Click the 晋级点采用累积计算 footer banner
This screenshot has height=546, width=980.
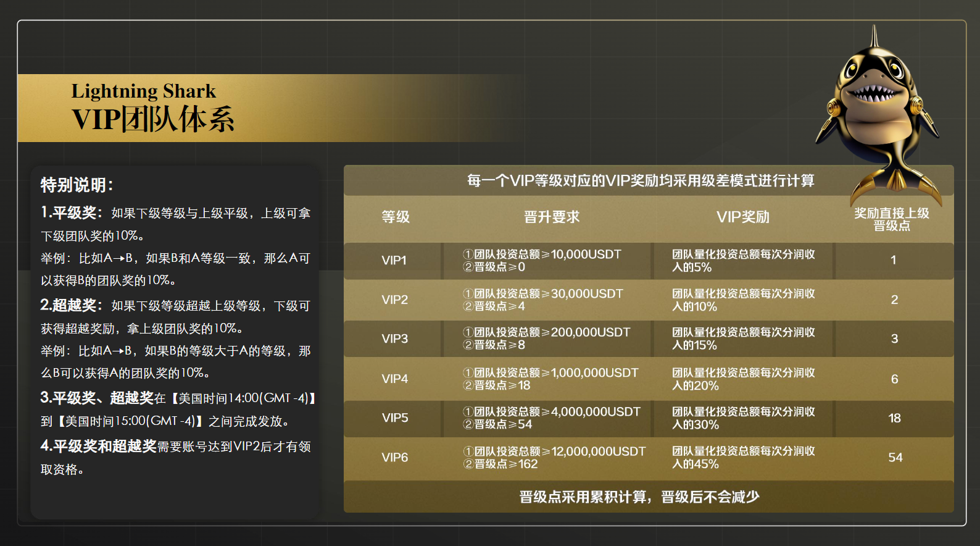click(639, 497)
